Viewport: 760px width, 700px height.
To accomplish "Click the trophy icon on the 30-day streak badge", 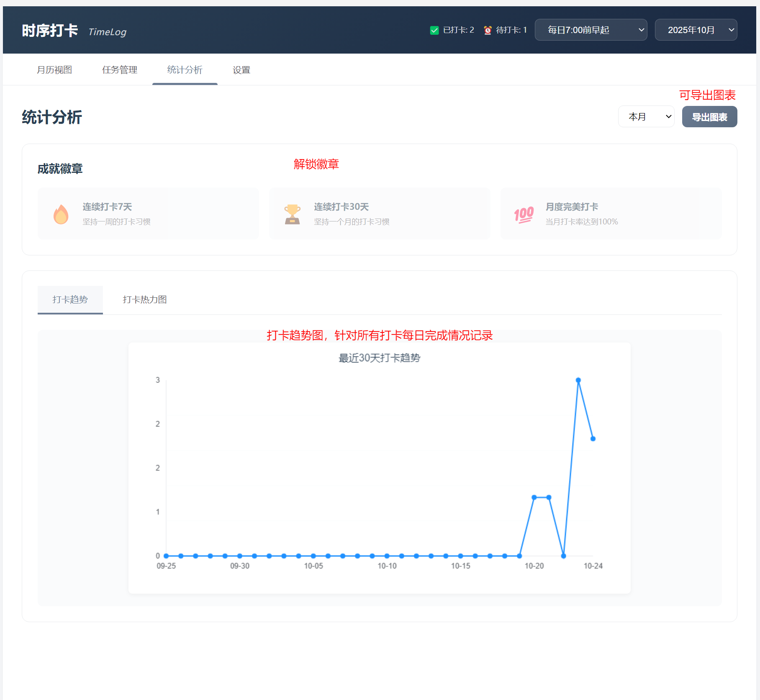I will [292, 214].
